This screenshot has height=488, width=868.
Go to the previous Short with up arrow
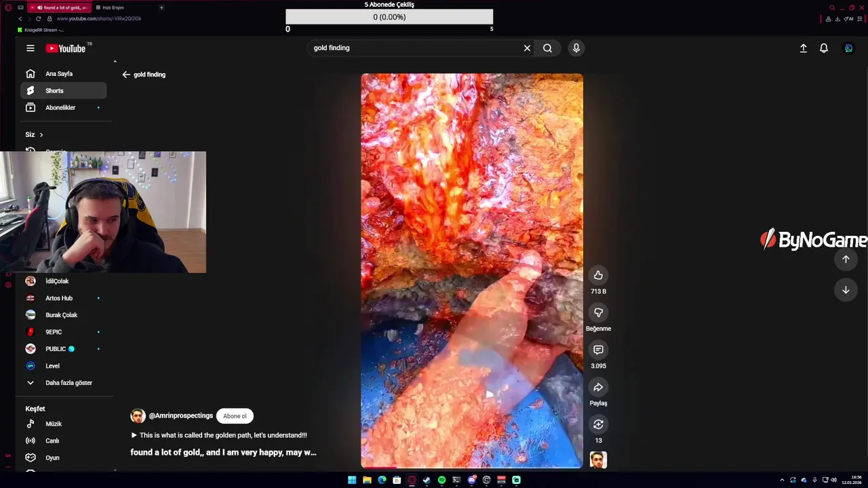[846, 259]
